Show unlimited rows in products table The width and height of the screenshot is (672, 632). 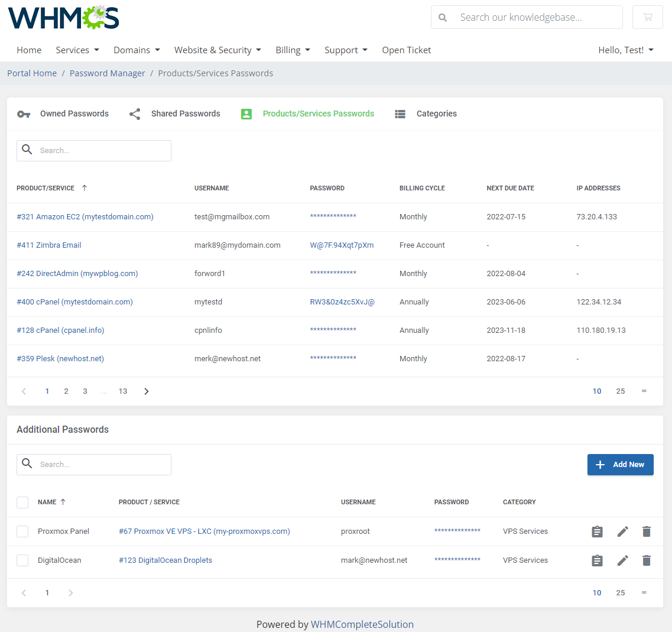coord(644,391)
